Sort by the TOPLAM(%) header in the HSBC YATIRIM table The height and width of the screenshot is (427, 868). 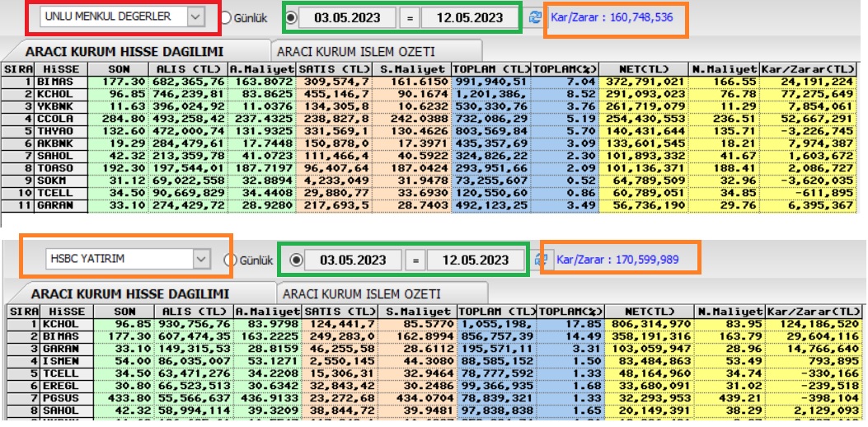click(570, 312)
